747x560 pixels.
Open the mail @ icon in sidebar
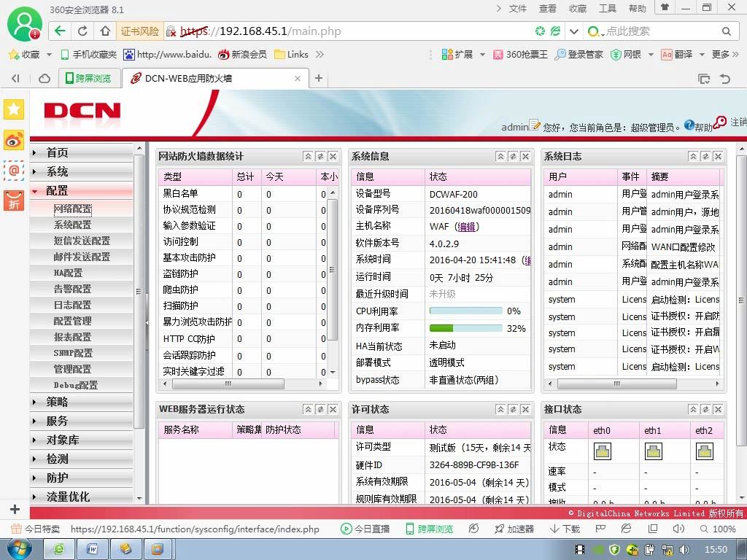pos(14,170)
